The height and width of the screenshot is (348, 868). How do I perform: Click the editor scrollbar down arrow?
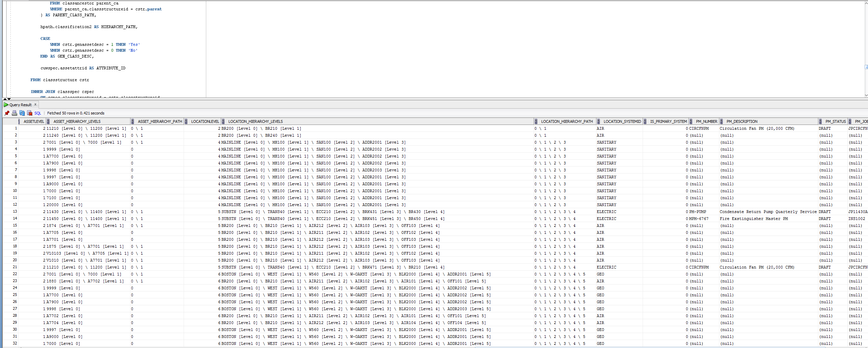coord(866,95)
